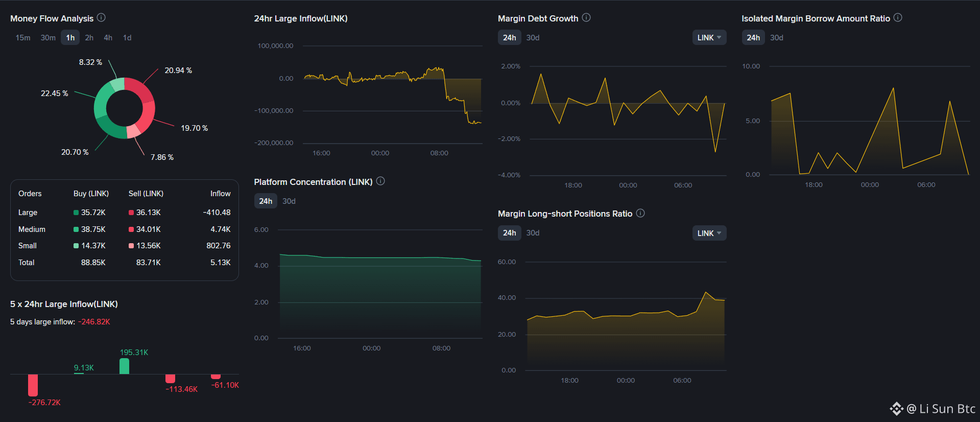Click the 9.13K bar in 5-day inflow

click(79, 373)
